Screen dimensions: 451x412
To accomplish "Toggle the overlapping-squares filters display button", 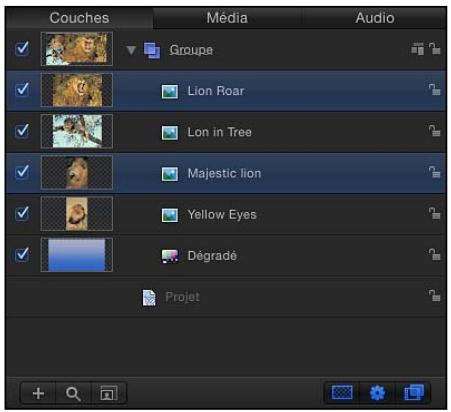I will [413, 393].
